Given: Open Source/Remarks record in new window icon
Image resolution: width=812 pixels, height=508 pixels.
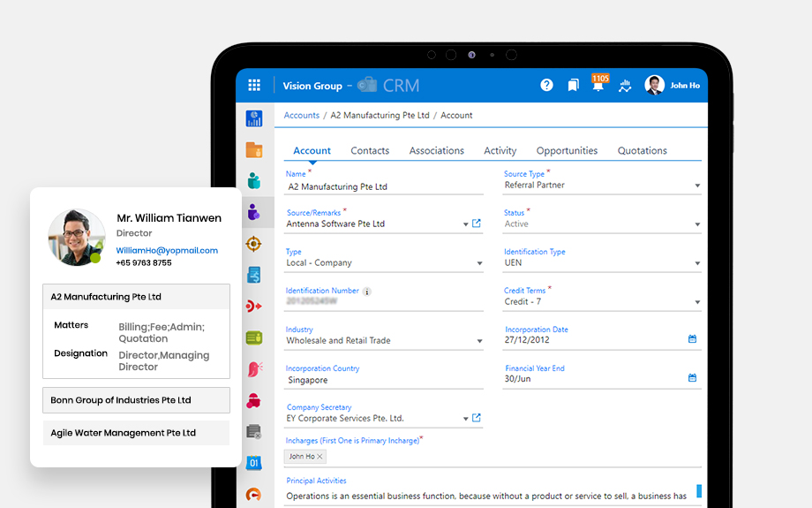Looking at the screenshot, I should pyautogui.click(x=477, y=224).
